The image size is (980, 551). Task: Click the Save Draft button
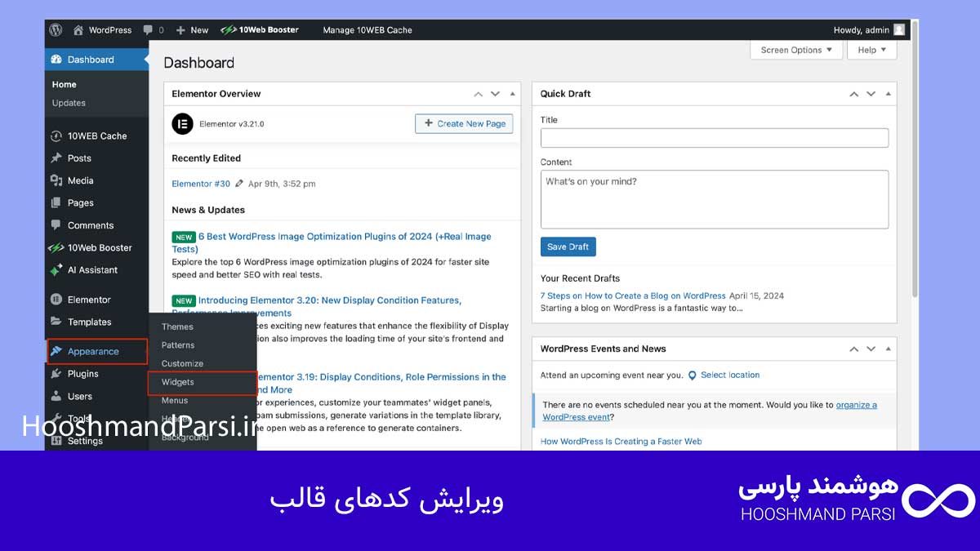[x=568, y=247]
